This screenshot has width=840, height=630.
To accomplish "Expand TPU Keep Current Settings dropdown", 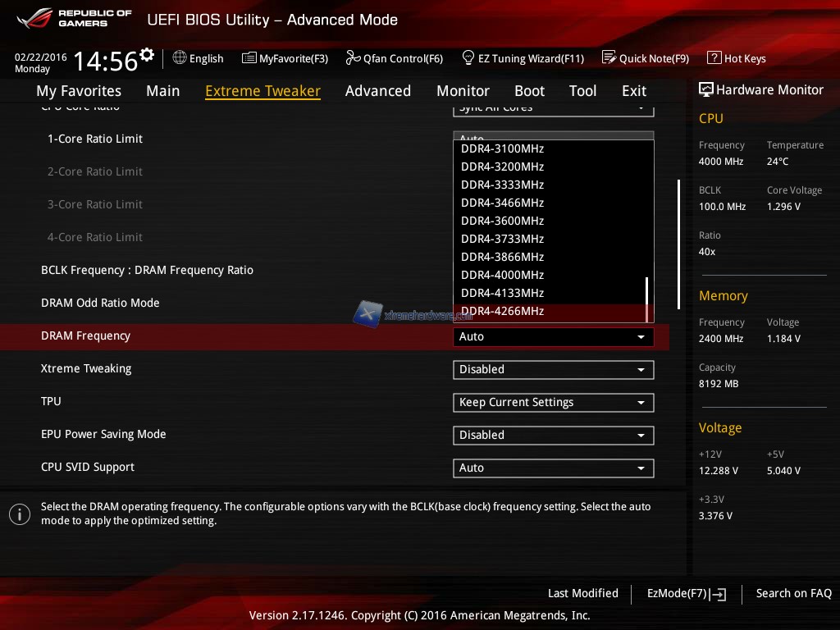I will tap(553, 402).
